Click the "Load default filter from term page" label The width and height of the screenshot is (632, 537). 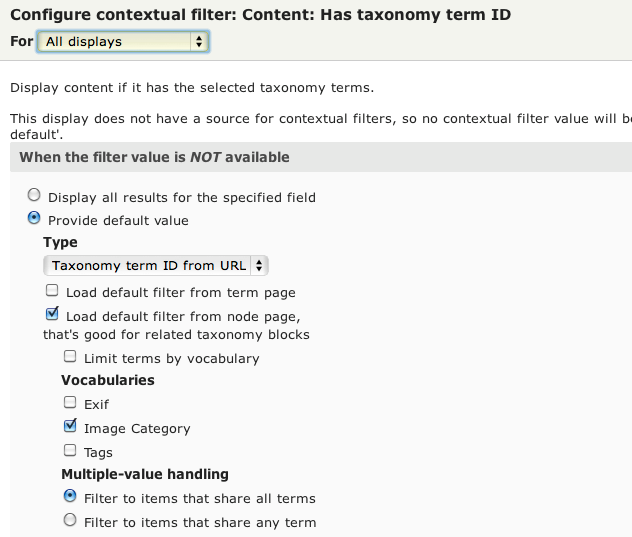(180, 293)
